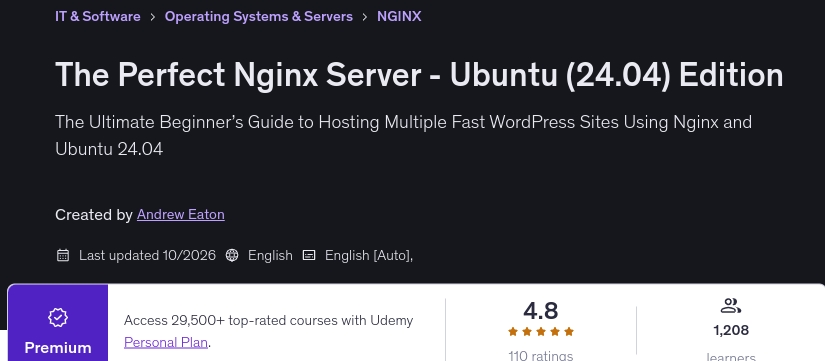The width and height of the screenshot is (825, 361).
Task: Follow the Personal Plan link
Action: 166,343
